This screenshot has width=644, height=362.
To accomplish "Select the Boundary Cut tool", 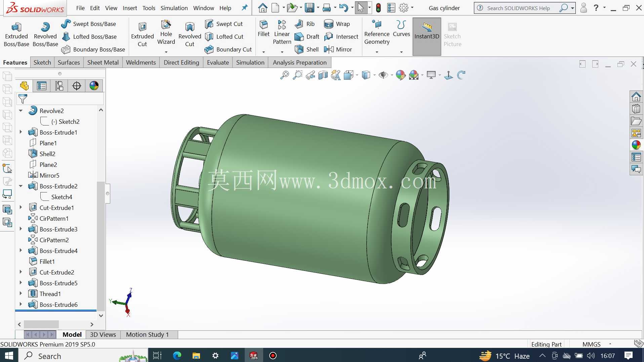I will tap(228, 49).
